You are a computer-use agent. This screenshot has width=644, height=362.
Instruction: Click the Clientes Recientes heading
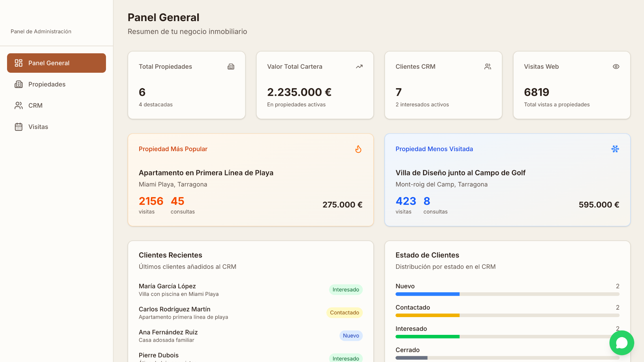click(x=170, y=255)
